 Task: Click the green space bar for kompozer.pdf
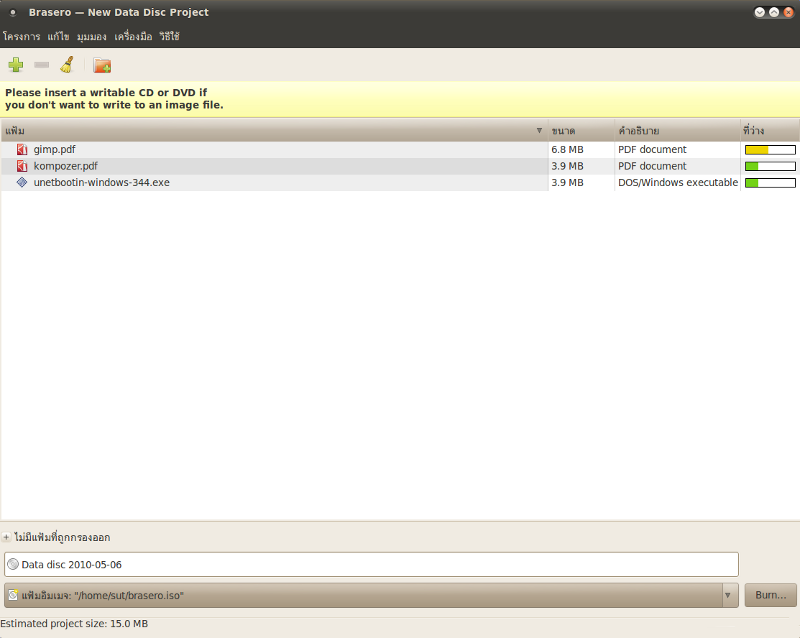tap(770, 166)
